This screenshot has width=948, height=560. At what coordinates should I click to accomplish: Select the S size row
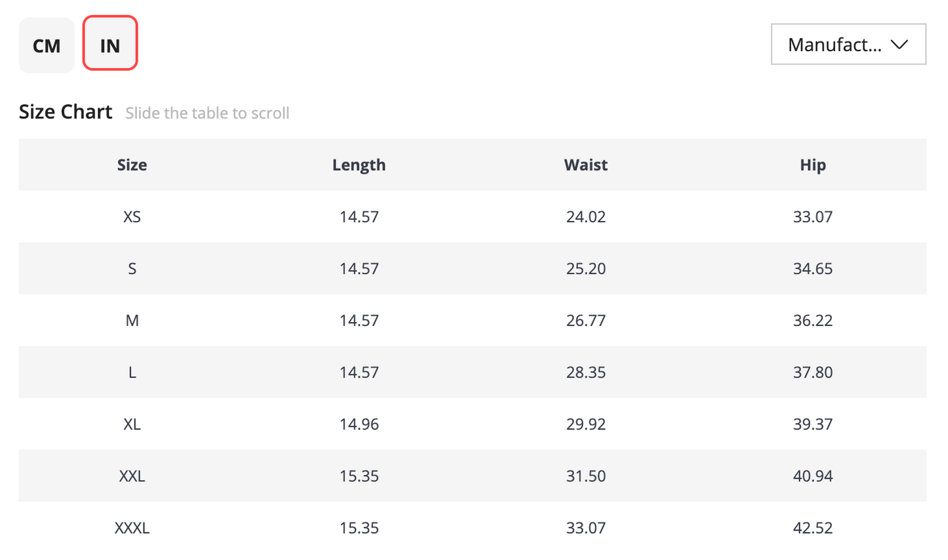pyautogui.click(x=472, y=268)
